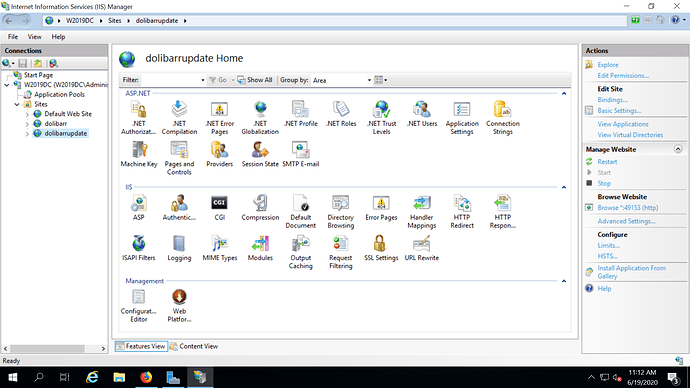Open the Web Platform Installer icon
The image size is (690, 388).
pos(179,306)
